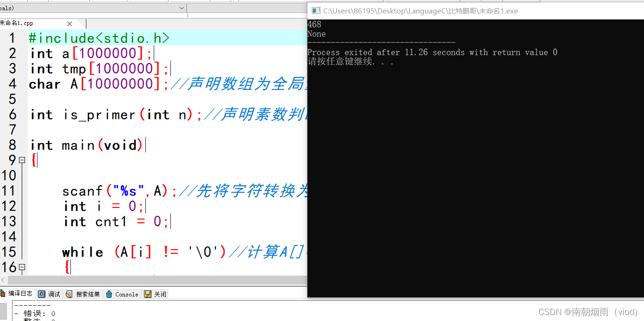Click 'int cnt1 = 0;' line
Image resolution: width=644 pixels, height=321 pixels.
click(x=117, y=221)
